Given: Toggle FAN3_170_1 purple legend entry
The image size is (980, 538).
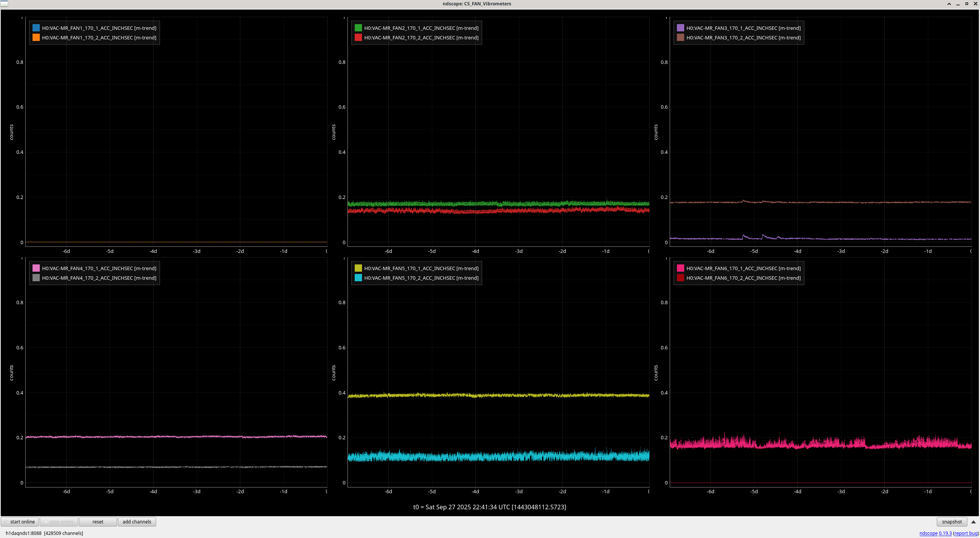Looking at the screenshot, I should pyautogui.click(x=743, y=28).
